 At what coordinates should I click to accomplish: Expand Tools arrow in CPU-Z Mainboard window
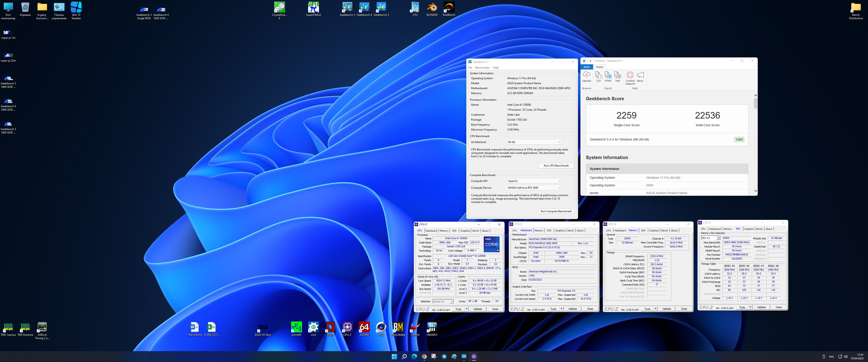(561, 309)
